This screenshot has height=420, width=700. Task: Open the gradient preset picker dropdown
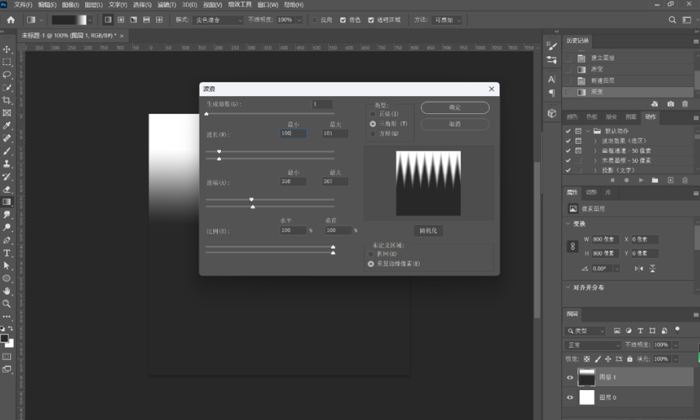(94, 19)
